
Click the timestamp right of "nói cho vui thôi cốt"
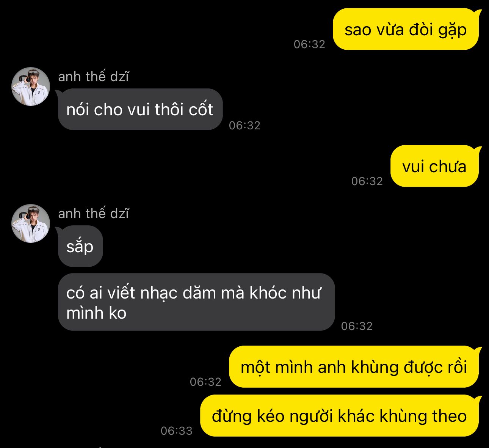tap(244, 125)
